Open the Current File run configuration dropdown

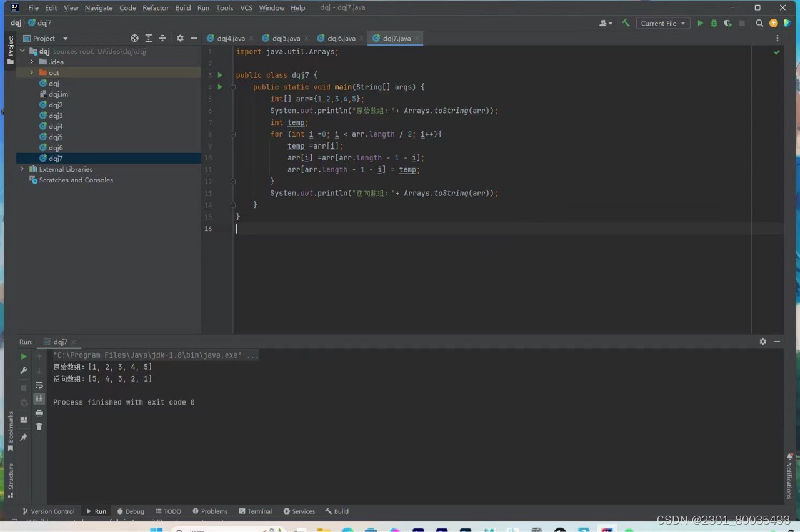coord(663,23)
